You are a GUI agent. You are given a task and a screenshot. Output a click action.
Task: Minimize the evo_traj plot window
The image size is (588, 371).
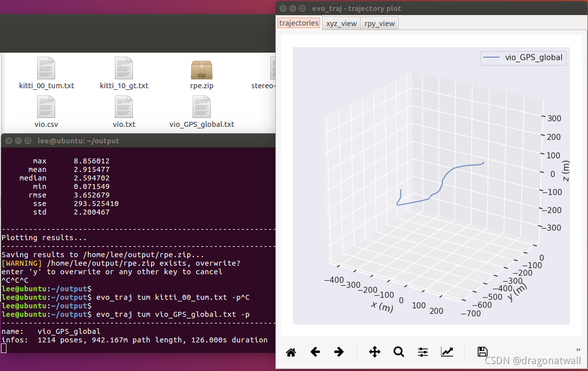(x=292, y=8)
